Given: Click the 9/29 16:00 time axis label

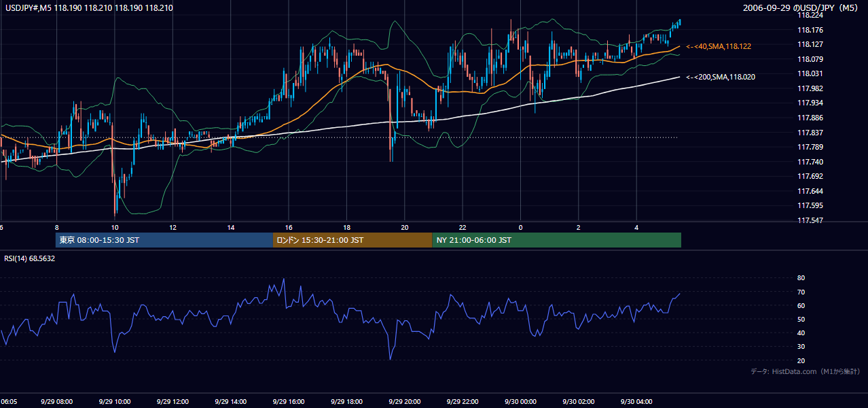Looking at the screenshot, I should (x=289, y=402).
